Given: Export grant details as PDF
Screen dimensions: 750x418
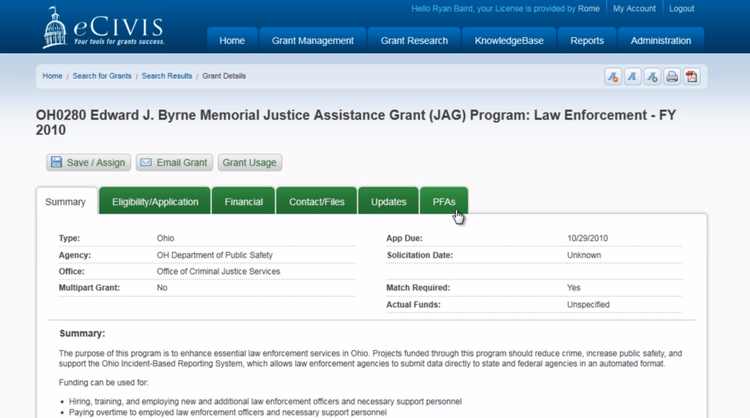Looking at the screenshot, I should coord(691,77).
